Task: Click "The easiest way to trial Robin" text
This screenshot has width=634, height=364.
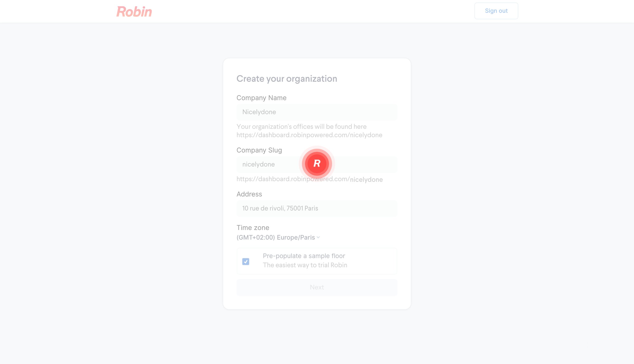Action: [x=305, y=265]
